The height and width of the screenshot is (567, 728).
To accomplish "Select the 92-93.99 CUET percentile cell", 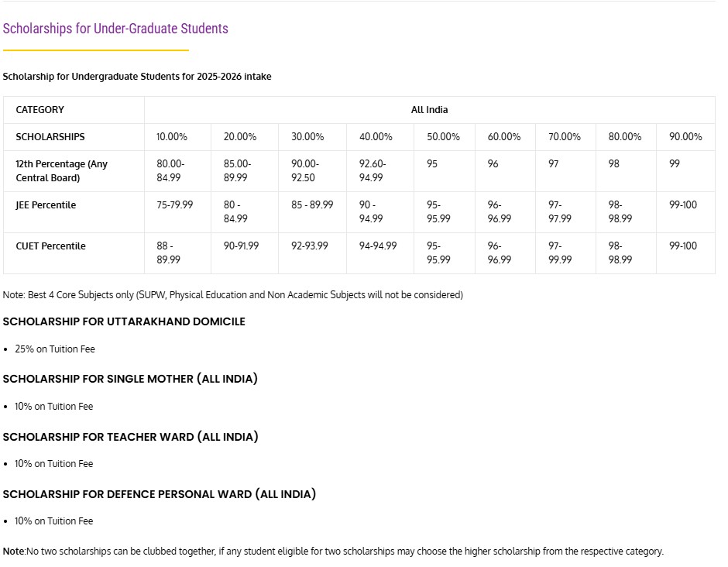I will [312, 253].
